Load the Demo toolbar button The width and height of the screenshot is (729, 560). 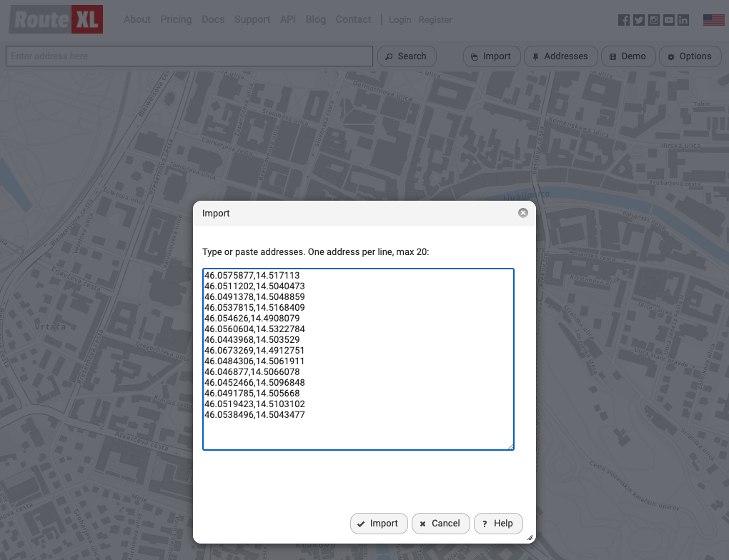tap(628, 56)
